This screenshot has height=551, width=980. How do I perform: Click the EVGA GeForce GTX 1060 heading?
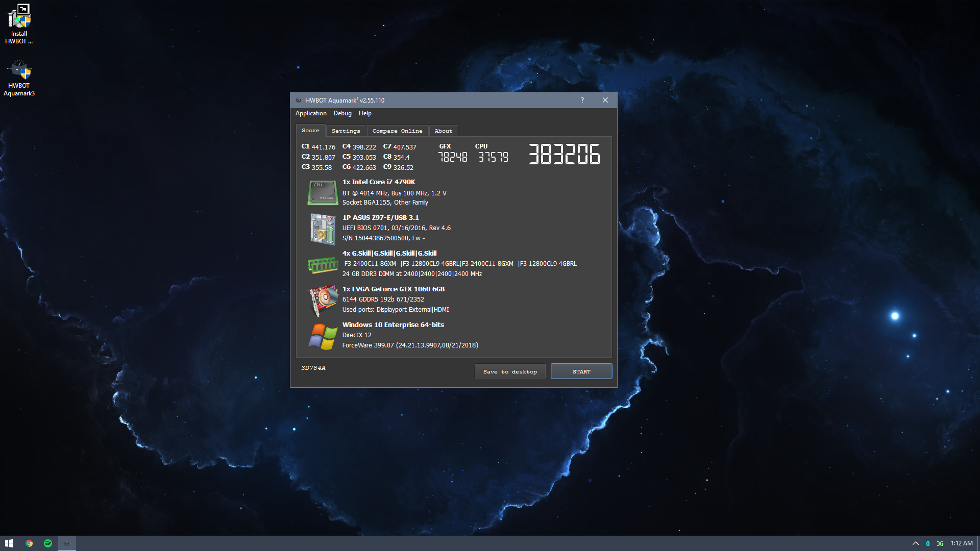coord(394,289)
